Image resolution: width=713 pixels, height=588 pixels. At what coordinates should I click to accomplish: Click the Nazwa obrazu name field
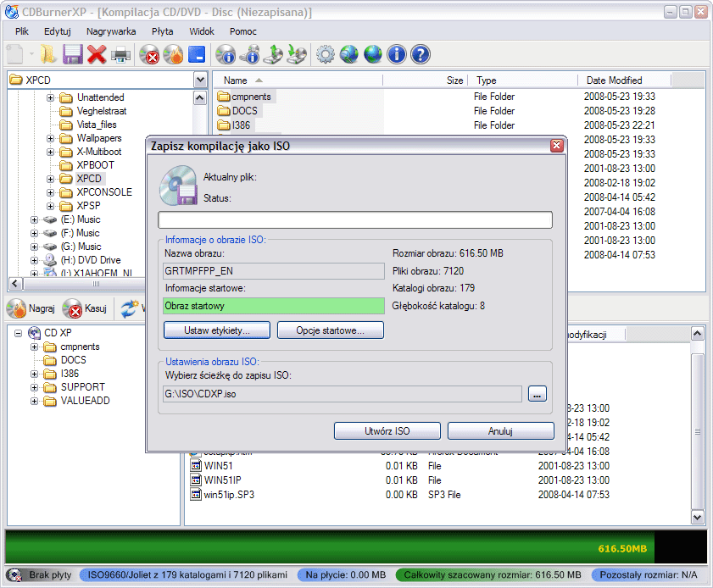pyautogui.click(x=274, y=271)
